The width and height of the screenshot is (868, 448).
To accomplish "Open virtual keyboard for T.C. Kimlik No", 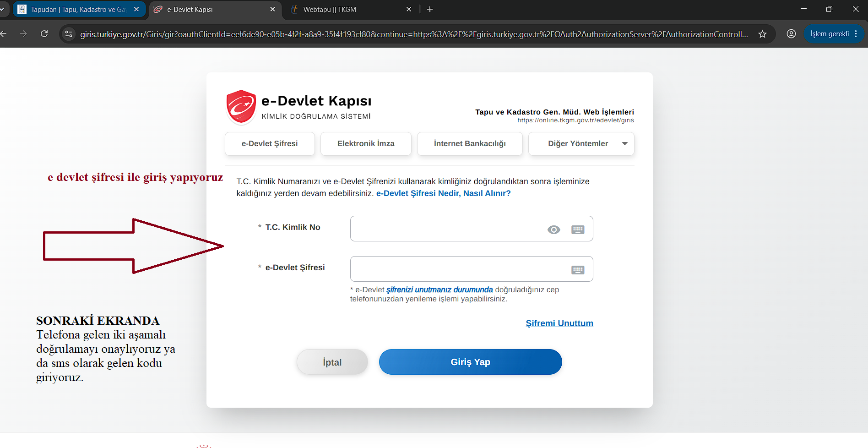I will pos(578,229).
